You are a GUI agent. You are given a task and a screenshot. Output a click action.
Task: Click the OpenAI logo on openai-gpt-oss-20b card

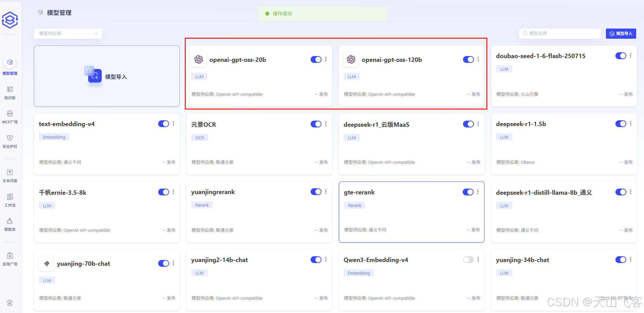(x=199, y=59)
